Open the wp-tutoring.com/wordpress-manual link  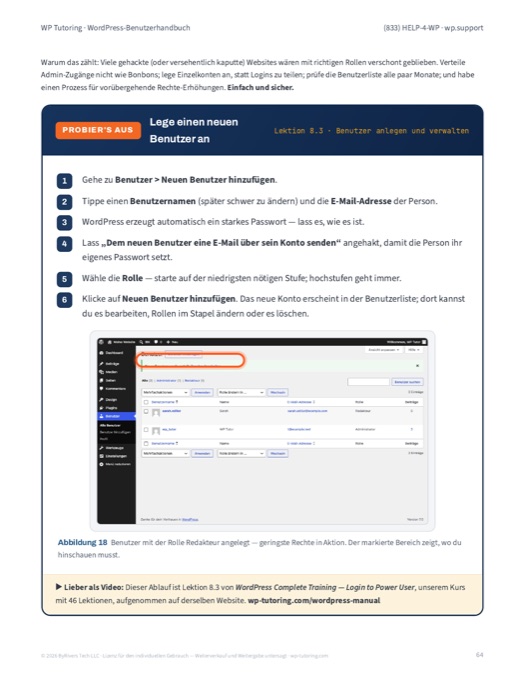pos(314,600)
